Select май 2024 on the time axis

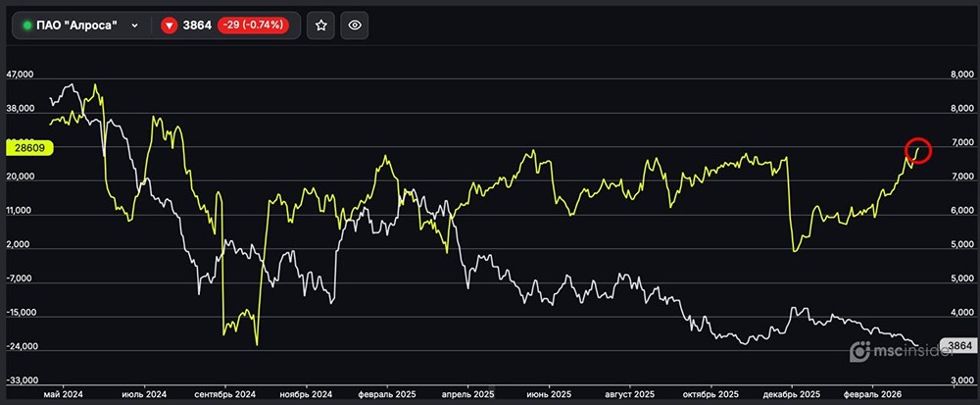[x=64, y=393]
